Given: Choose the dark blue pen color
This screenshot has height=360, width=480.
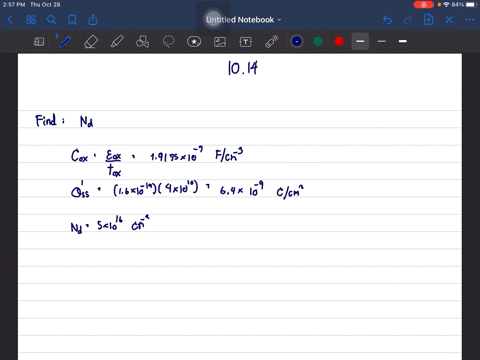Looking at the screenshot, I should click(x=297, y=41).
